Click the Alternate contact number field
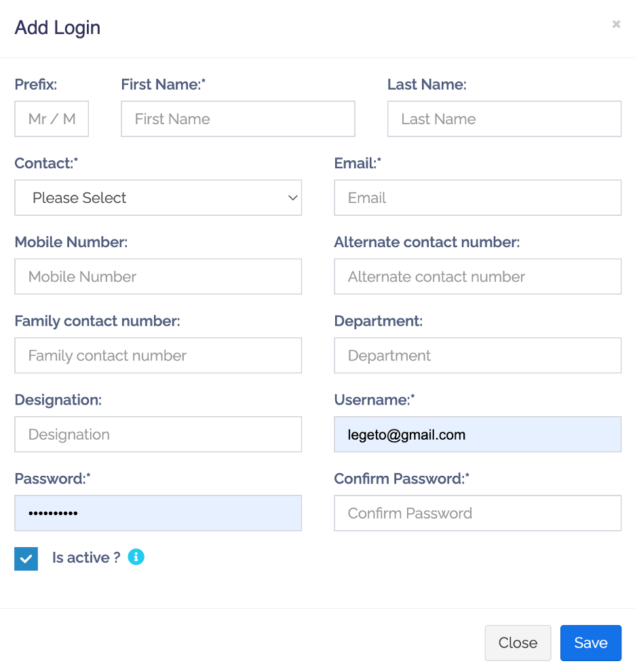The image size is (635, 672). click(478, 276)
